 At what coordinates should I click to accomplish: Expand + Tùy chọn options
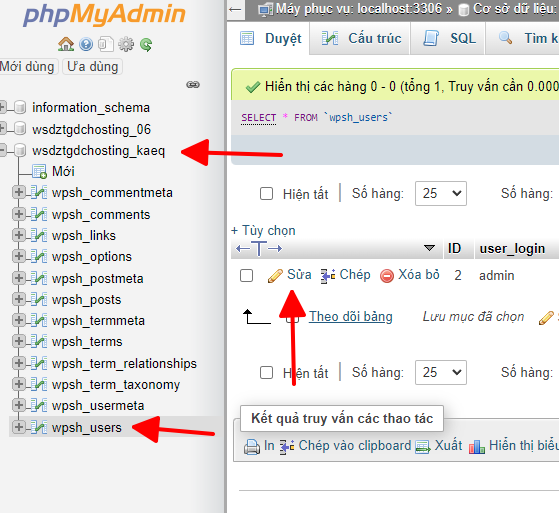point(263,231)
